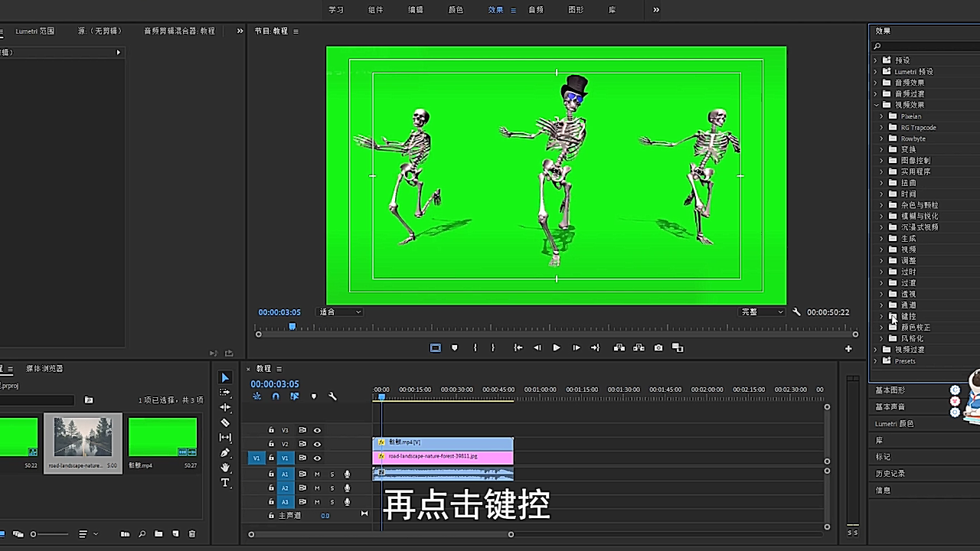Select the Type tool
This screenshot has height=551, width=980.
225,483
